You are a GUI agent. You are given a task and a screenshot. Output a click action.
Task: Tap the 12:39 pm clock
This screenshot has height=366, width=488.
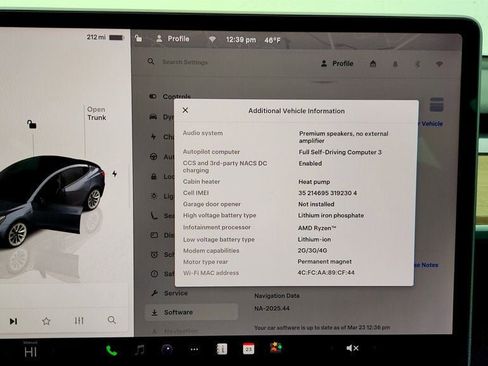coord(241,40)
